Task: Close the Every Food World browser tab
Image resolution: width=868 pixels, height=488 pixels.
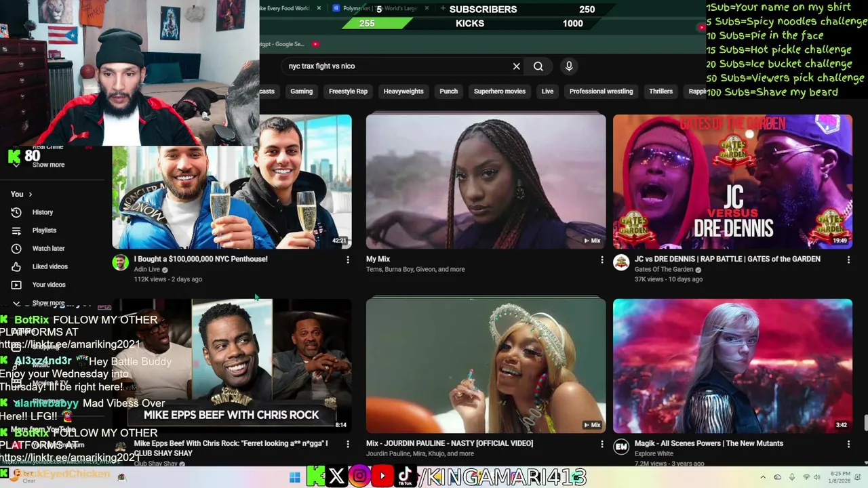Action: [319, 8]
